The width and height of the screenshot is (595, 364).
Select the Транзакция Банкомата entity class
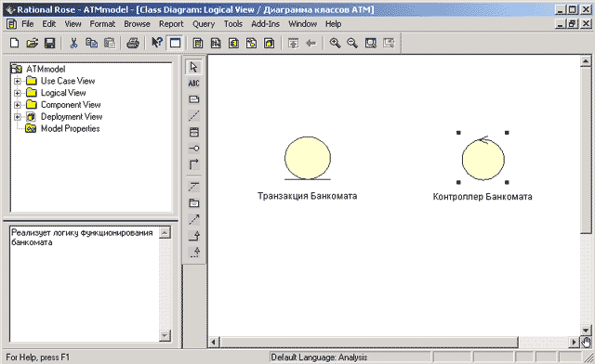(x=308, y=158)
